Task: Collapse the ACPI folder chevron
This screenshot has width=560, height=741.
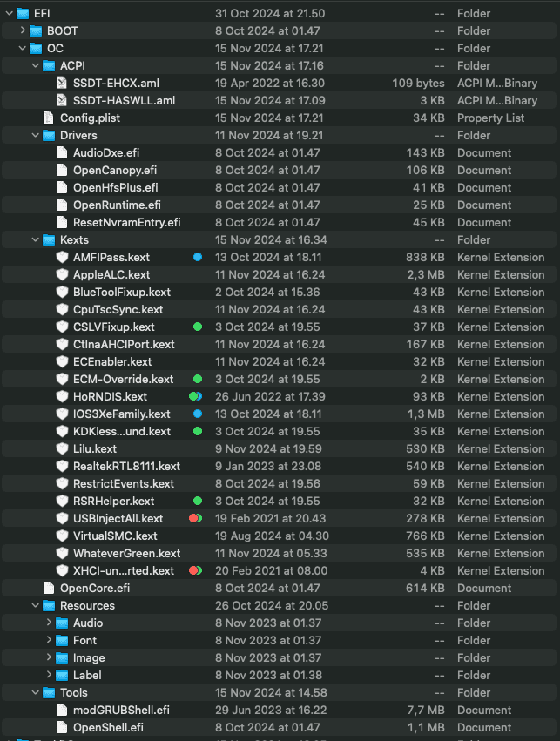Action: (36, 65)
